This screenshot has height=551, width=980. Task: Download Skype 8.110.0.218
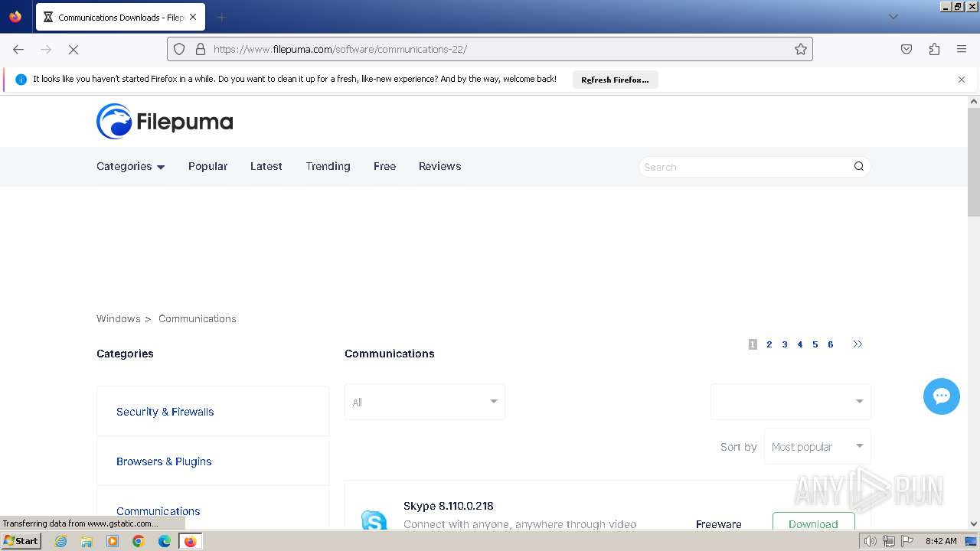(x=813, y=522)
